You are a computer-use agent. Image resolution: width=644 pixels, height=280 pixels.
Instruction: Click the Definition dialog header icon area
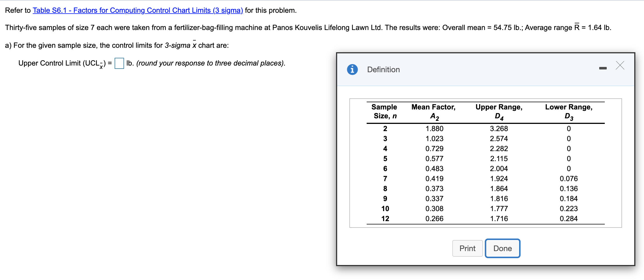(x=352, y=69)
